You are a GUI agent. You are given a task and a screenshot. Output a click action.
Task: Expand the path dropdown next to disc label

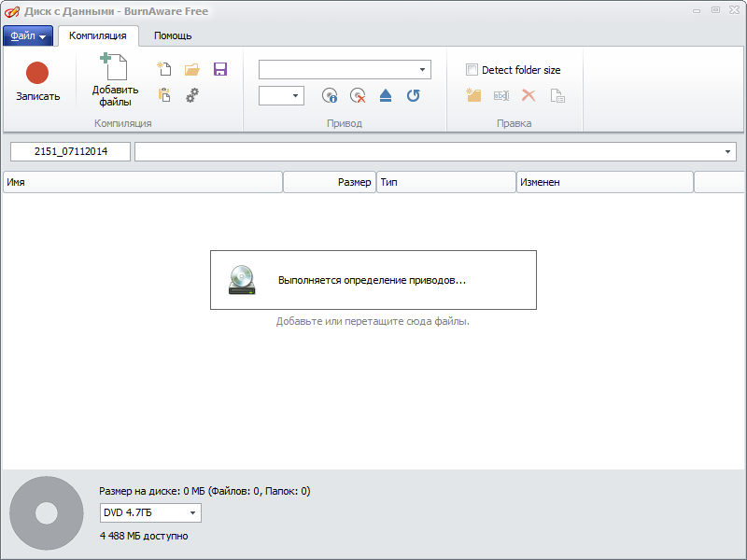pos(727,152)
